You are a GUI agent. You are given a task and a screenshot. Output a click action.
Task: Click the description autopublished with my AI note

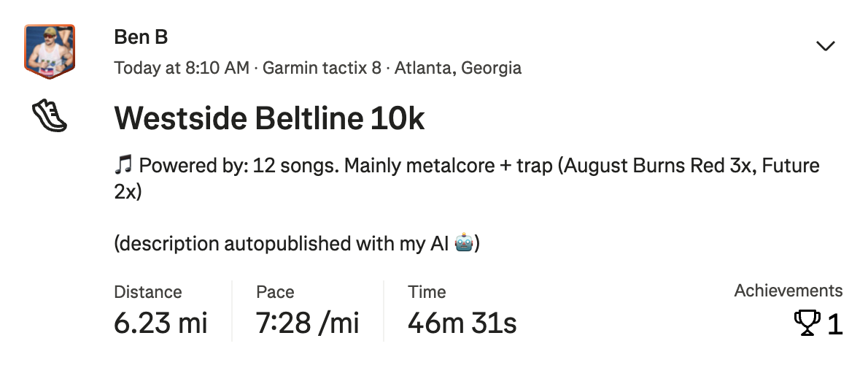(x=283, y=243)
